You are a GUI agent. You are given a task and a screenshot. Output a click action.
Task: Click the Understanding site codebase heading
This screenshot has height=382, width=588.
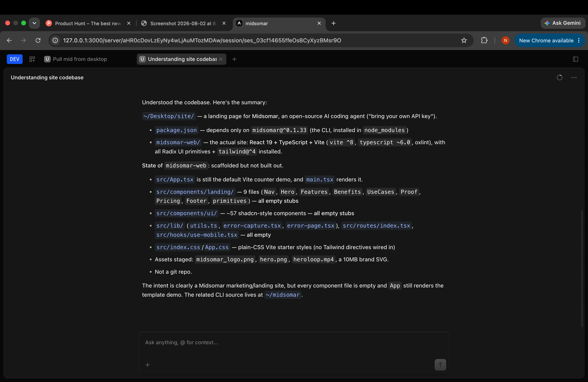(x=47, y=78)
